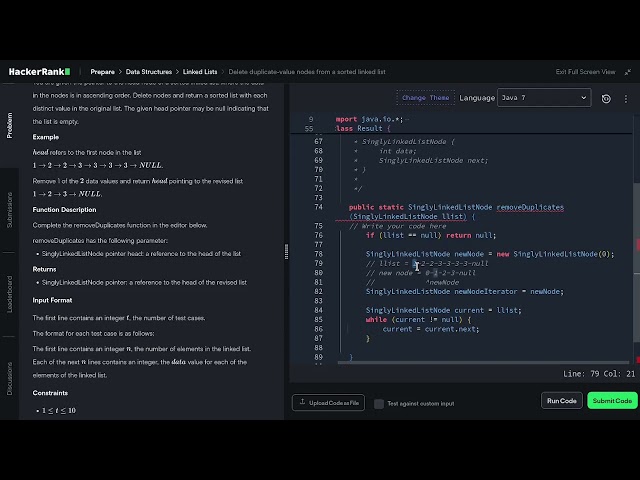Go to Data Structures in breadcrumb
The height and width of the screenshot is (480, 640).
pos(149,72)
